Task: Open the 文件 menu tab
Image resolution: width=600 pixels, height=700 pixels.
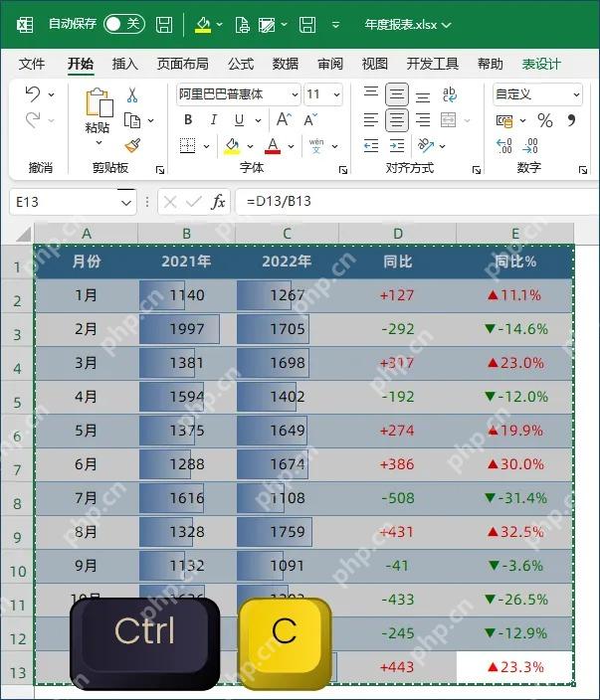Action: pyautogui.click(x=32, y=64)
